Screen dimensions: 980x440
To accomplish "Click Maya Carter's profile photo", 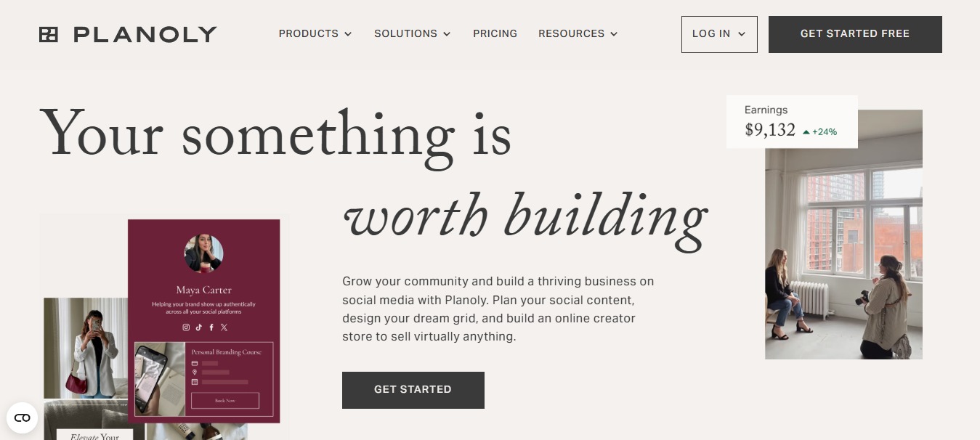I will (x=205, y=253).
